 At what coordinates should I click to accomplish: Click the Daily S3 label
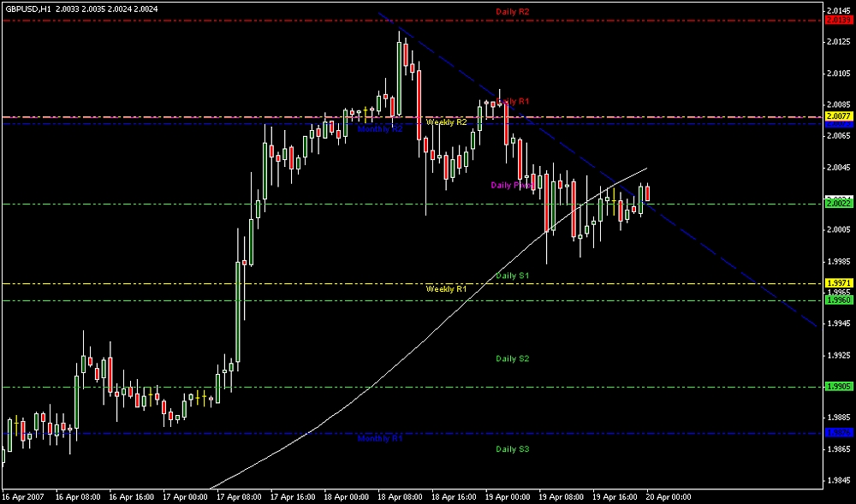point(513,448)
